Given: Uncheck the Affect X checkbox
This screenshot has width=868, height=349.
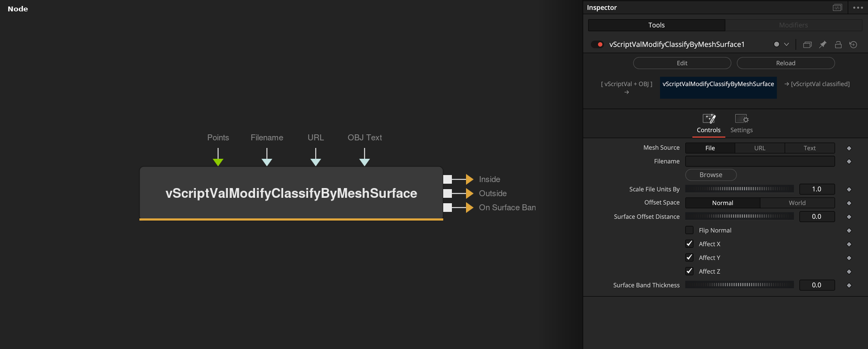Looking at the screenshot, I should coord(690,244).
